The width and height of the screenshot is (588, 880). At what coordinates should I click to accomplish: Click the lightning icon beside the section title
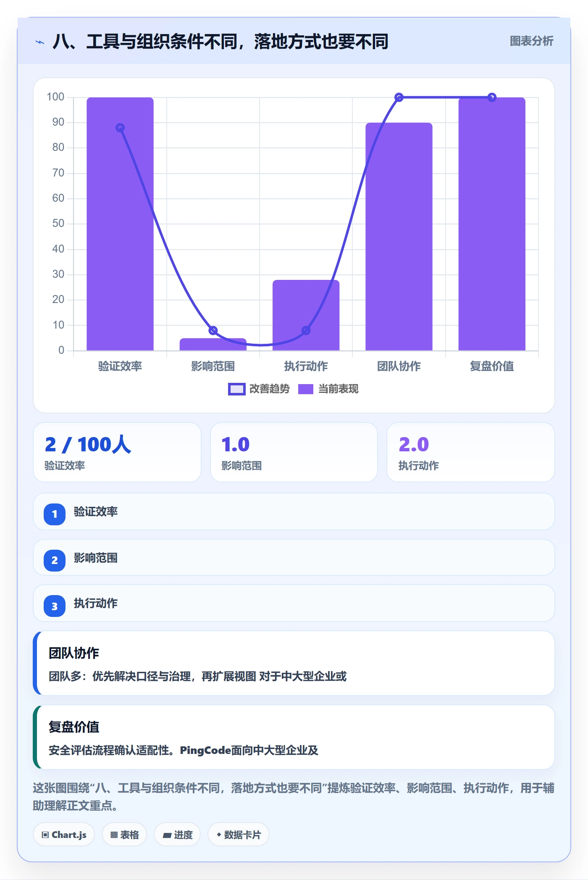40,42
